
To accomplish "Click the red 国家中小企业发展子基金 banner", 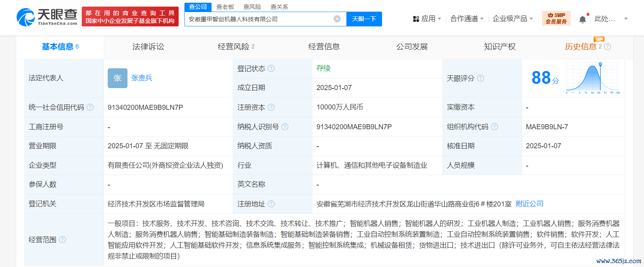I will point(130,17).
